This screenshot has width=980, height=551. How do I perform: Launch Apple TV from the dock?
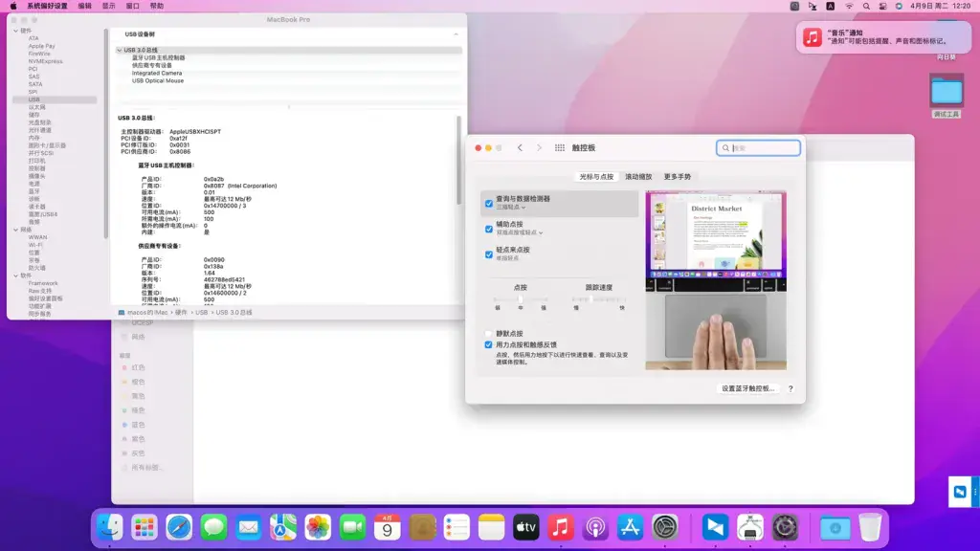[x=525, y=528]
